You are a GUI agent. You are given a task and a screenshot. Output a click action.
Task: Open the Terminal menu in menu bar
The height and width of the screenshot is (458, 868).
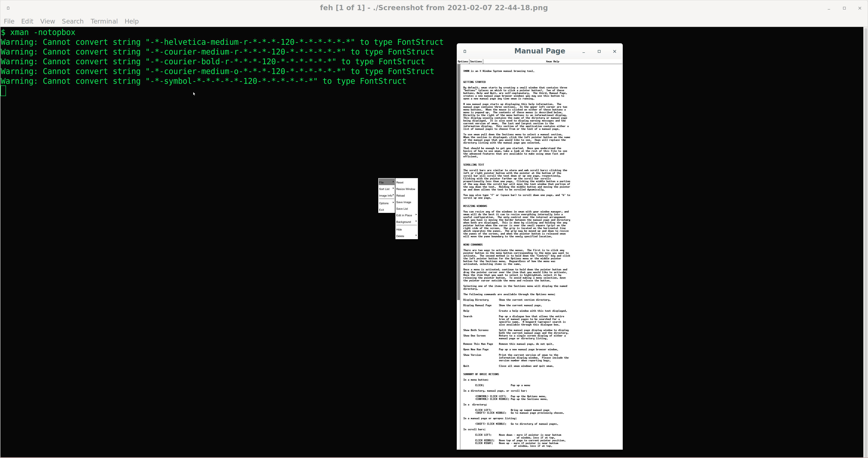pos(104,21)
